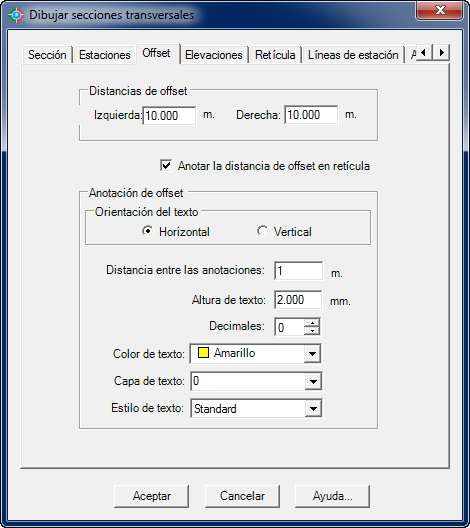Open the Elevaciones tab
Image resolution: width=470 pixels, height=528 pixels.
click(214, 55)
